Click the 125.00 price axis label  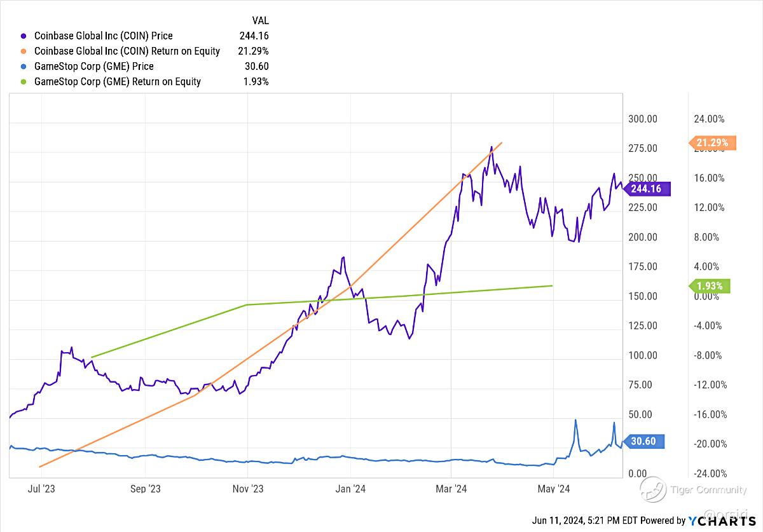pos(644,326)
